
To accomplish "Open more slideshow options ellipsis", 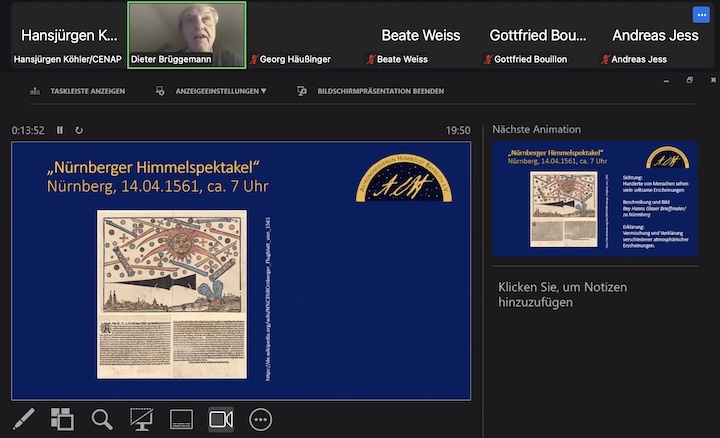I will (x=261, y=419).
